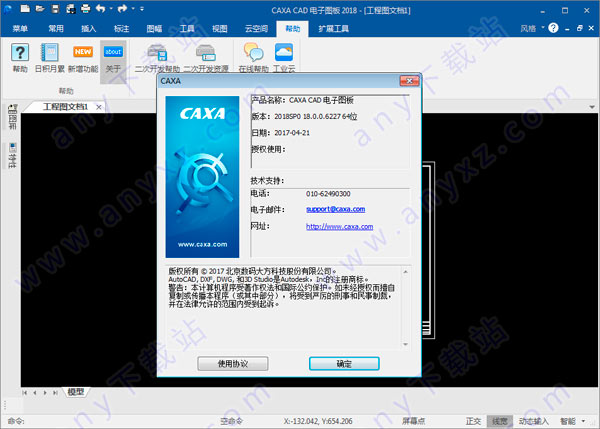Screen dimensions: 600x429
Task: Switch to the 视图 ribbon tab
Action: coord(220,29)
